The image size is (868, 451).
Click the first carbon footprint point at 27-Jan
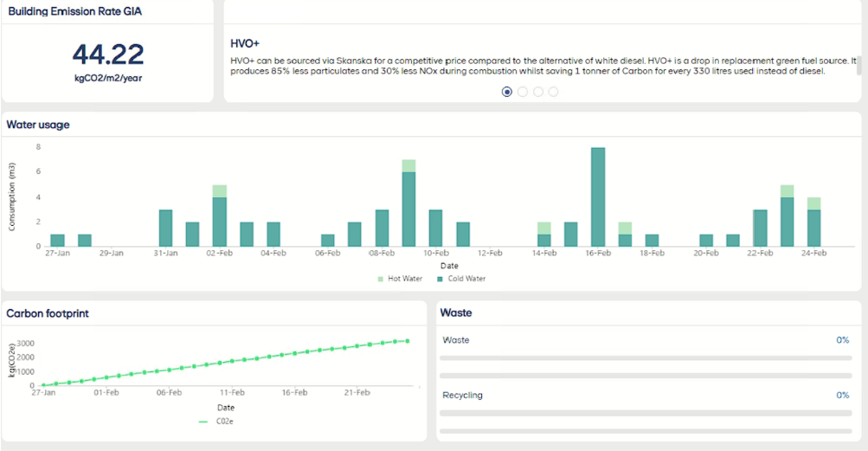pyautogui.click(x=43, y=385)
